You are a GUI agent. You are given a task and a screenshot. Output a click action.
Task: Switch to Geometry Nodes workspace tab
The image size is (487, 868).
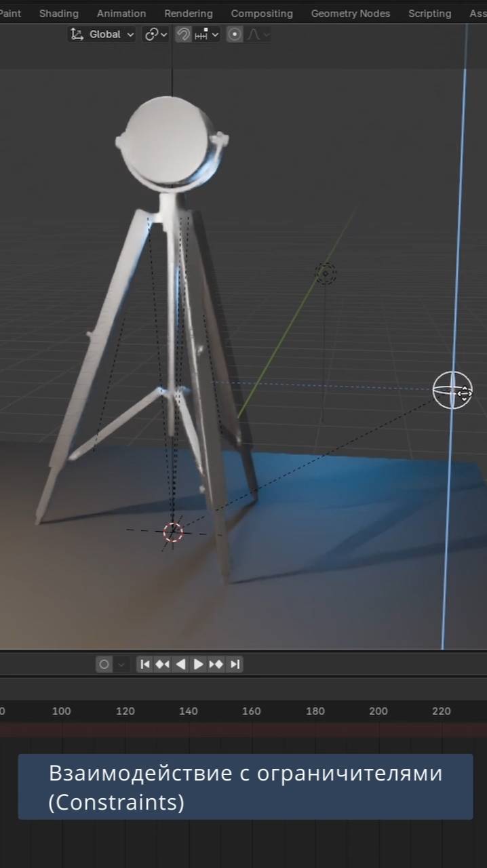350,14
